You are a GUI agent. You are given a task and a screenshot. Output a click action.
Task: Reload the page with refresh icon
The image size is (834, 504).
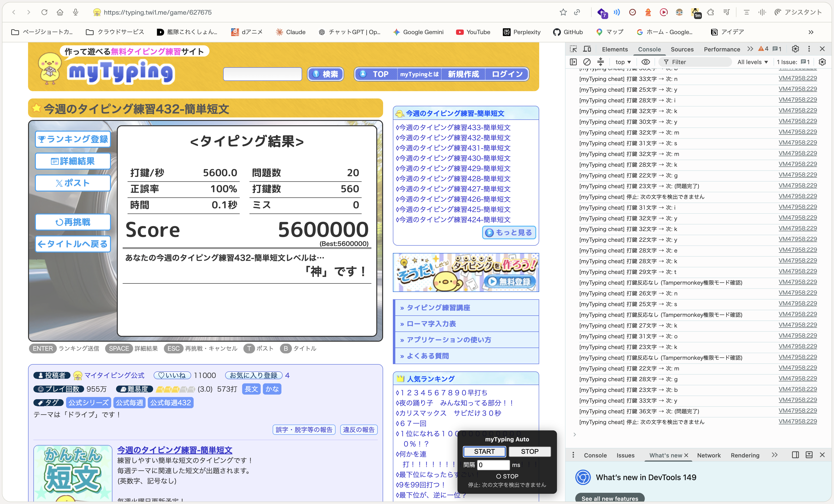(x=44, y=12)
